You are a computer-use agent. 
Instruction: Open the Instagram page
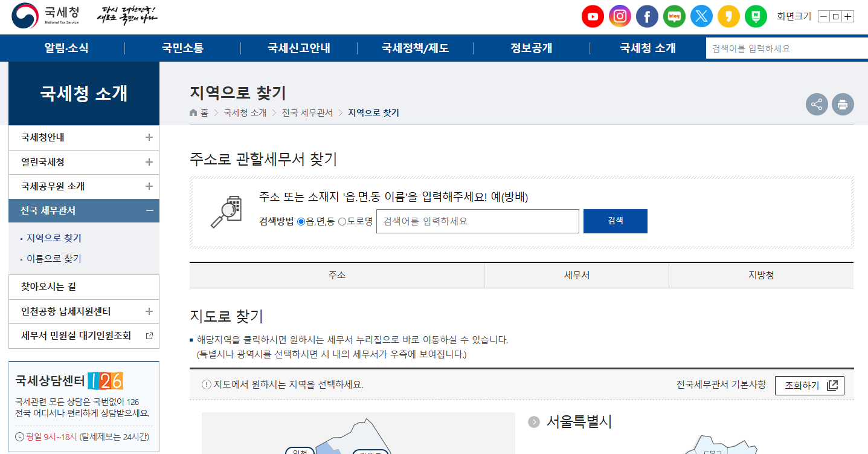620,16
